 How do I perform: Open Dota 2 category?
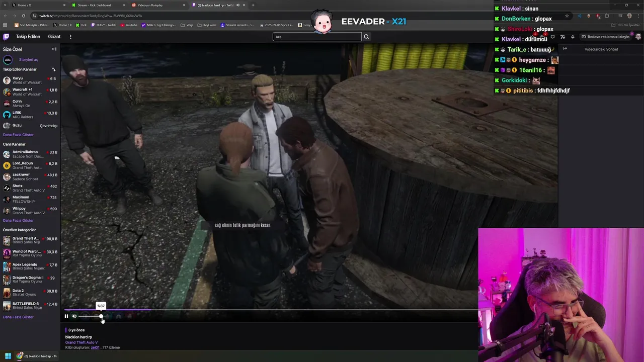point(30,293)
